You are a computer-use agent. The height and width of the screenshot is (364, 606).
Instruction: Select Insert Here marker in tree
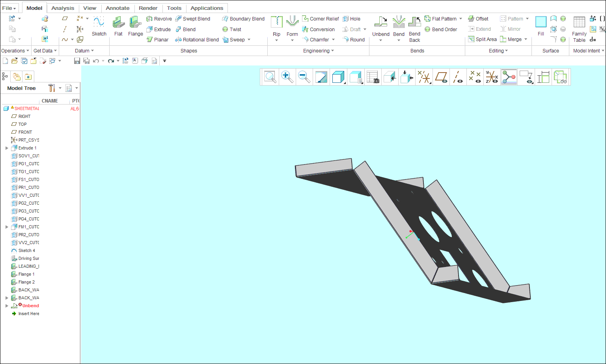click(x=26, y=314)
